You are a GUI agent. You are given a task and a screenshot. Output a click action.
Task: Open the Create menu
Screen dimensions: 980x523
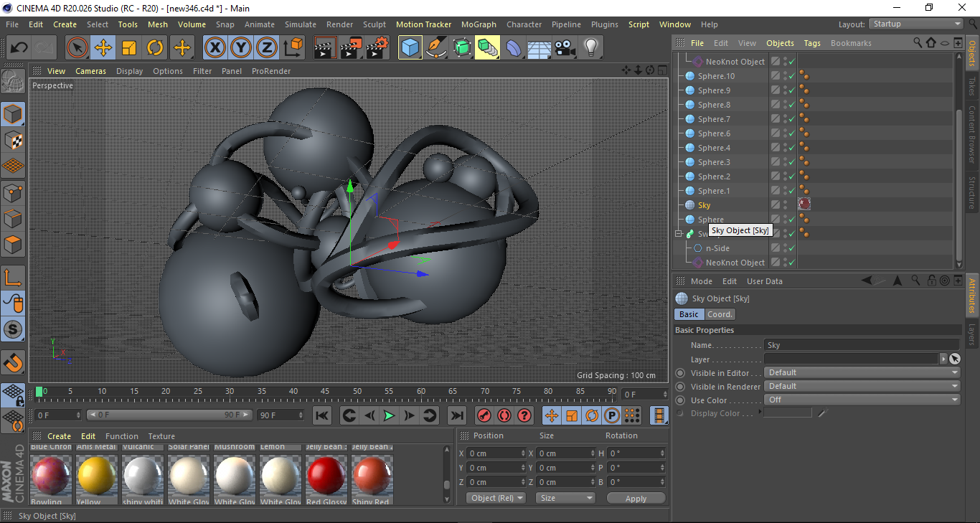(65, 24)
